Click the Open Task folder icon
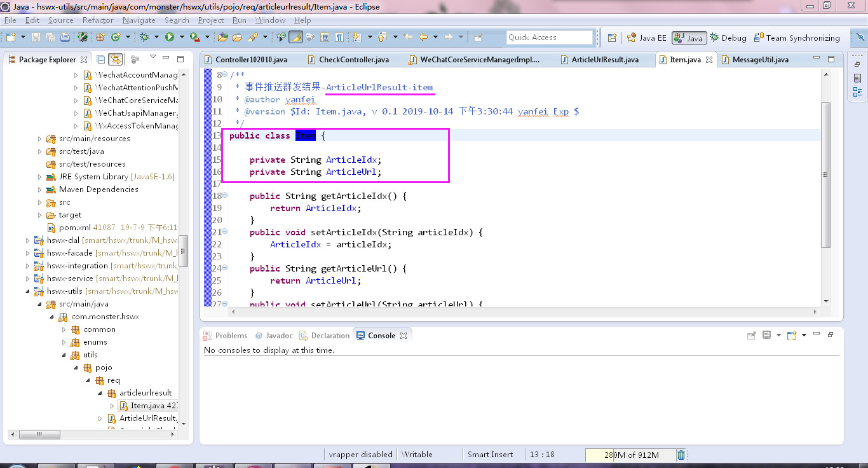Viewport: 868px width, 468px height. tap(238, 38)
